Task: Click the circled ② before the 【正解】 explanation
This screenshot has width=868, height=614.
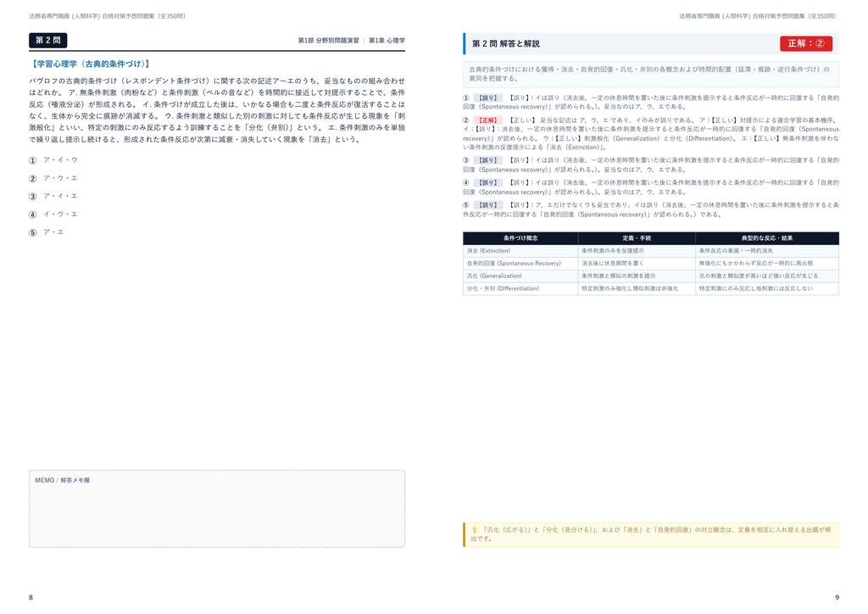Action: click(x=466, y=120)
